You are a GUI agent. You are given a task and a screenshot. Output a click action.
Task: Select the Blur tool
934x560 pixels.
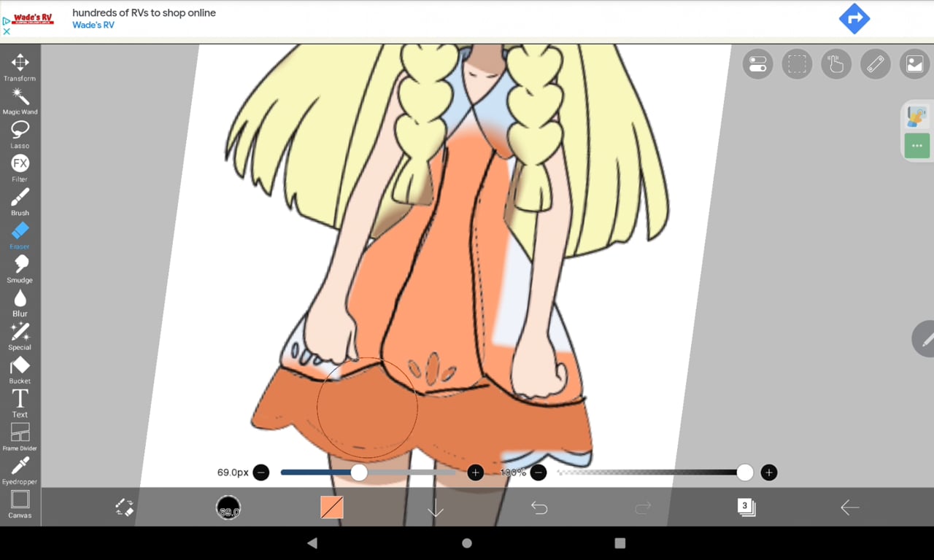coord(20,303)
